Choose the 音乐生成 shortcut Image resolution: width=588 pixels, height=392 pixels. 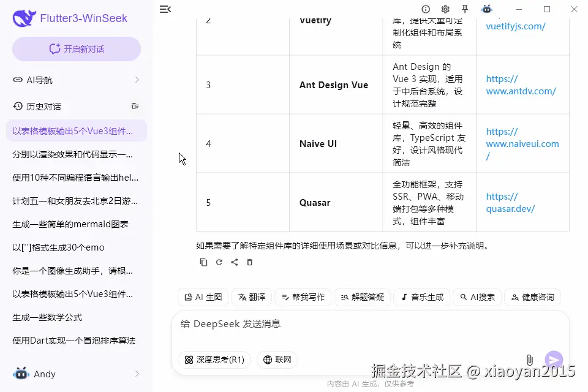[422, 297]
